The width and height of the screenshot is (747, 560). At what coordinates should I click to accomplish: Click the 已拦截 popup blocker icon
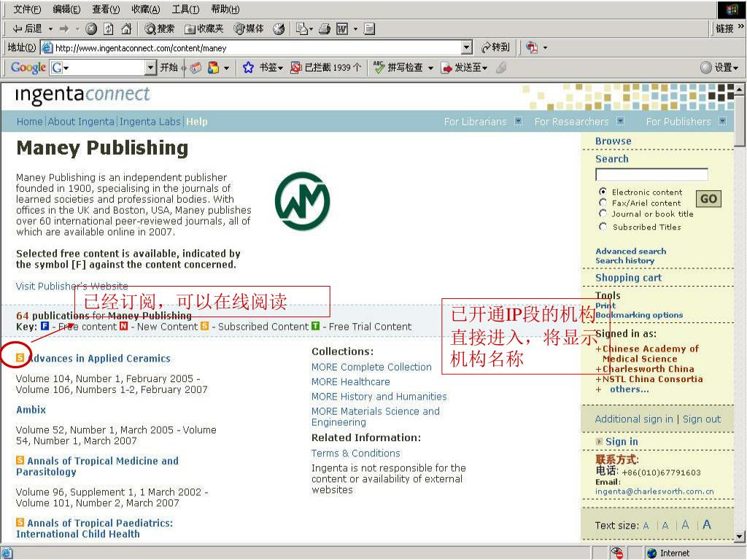click(295, 68)
